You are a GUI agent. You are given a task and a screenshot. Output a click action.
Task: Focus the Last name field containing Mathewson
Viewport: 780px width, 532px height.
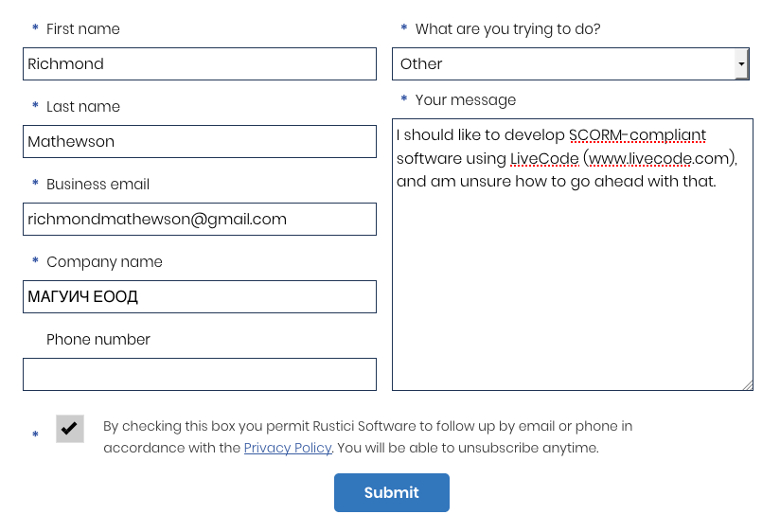199,142
